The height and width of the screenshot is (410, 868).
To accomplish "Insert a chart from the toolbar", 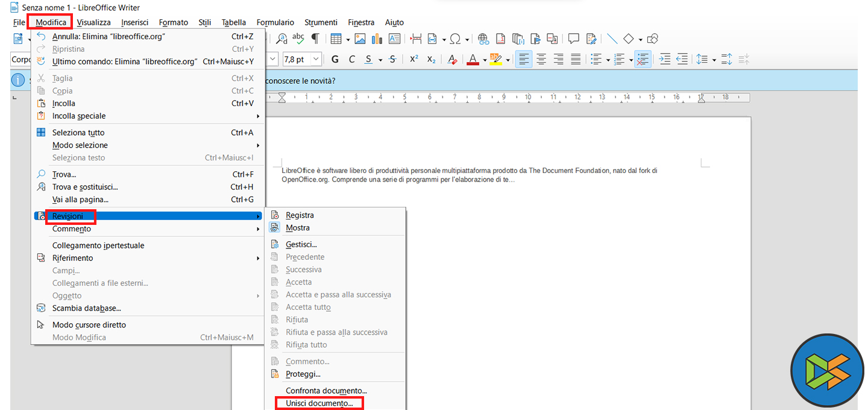I will (377, 39).
